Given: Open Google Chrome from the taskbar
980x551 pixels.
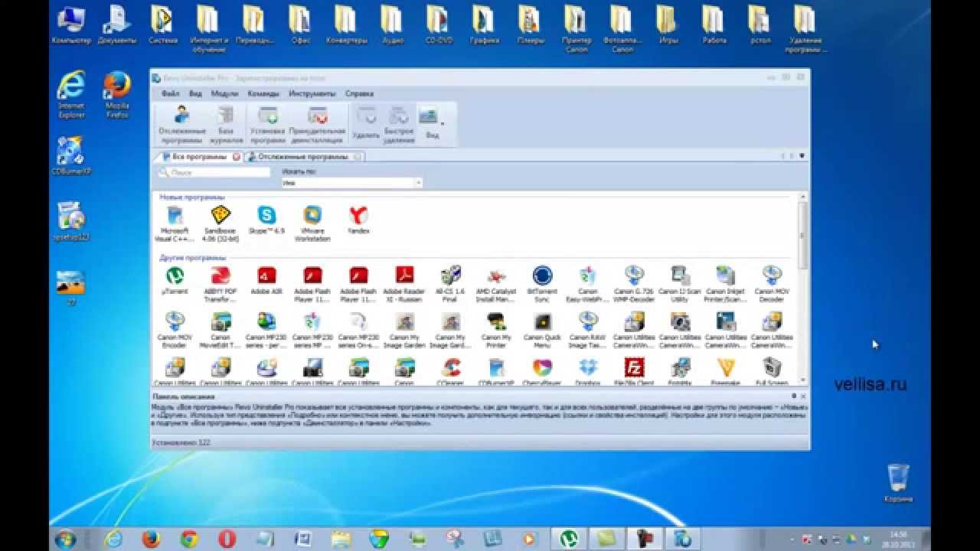Looking at the screenshot, I should (189, 539).
